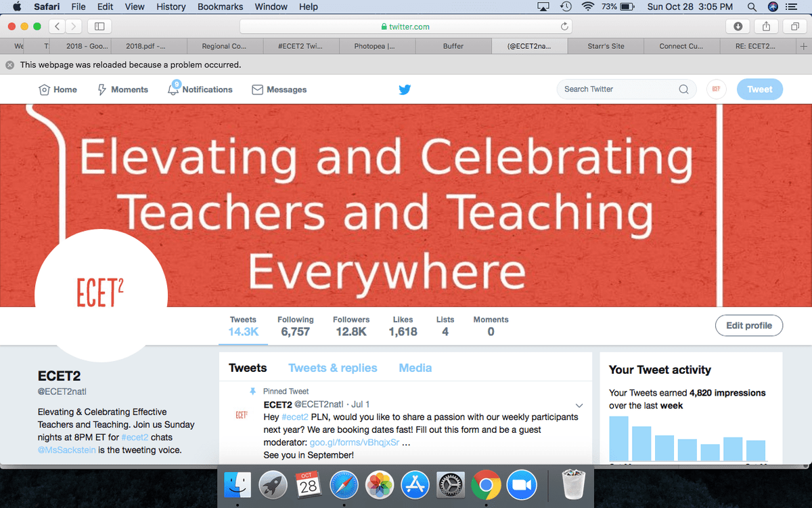Switch to the Regional Co... tab

pos(225,46)
